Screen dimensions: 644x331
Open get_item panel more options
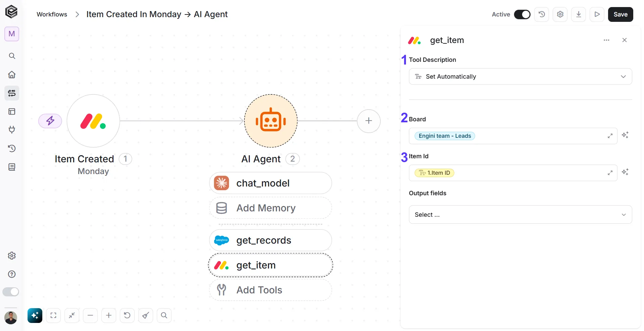click(606, 40)
